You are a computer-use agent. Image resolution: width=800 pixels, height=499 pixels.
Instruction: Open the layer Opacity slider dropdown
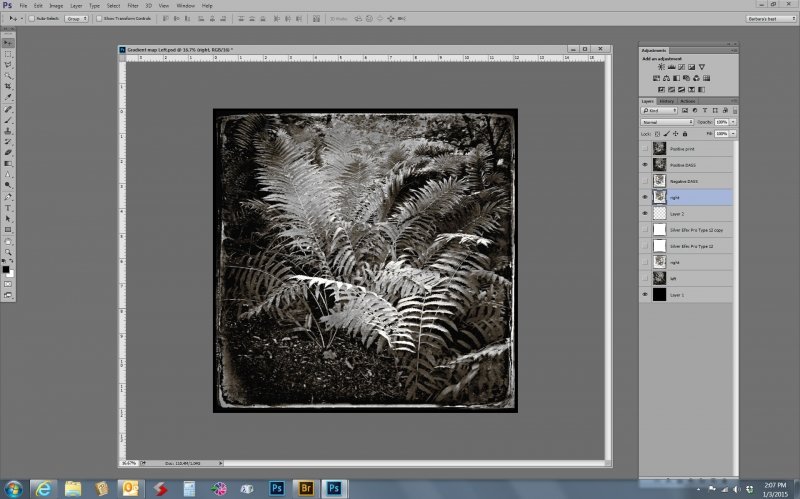pos(733,122)
